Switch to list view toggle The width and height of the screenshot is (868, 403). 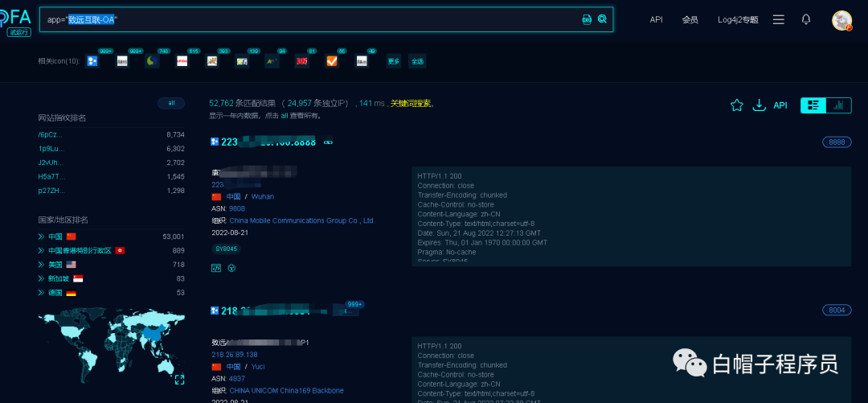click(813, 105)
